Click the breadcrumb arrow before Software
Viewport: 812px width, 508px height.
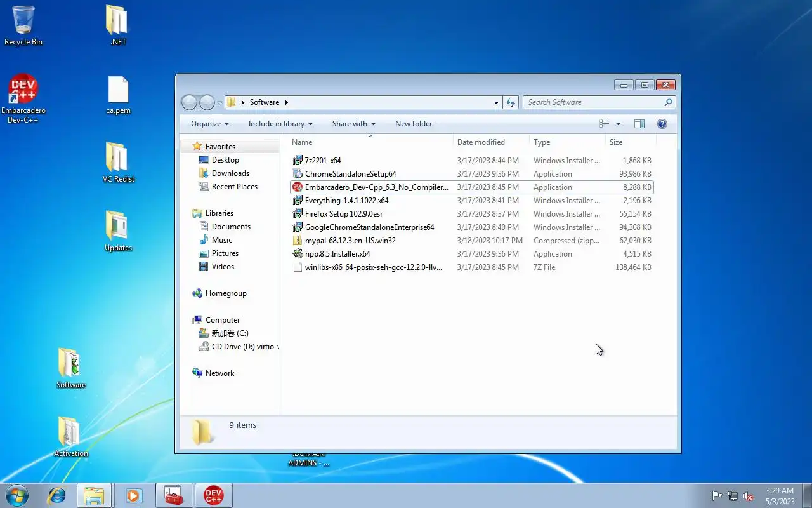(243, 102)
